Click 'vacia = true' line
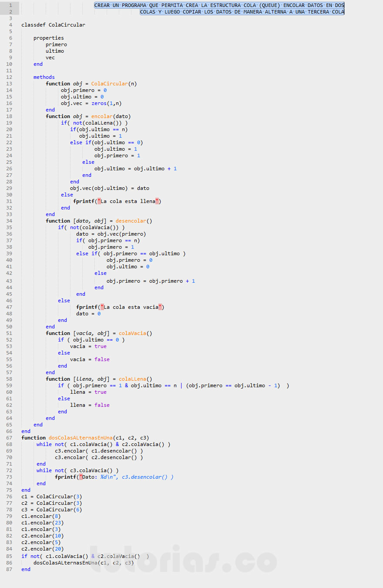 (88, 346)
